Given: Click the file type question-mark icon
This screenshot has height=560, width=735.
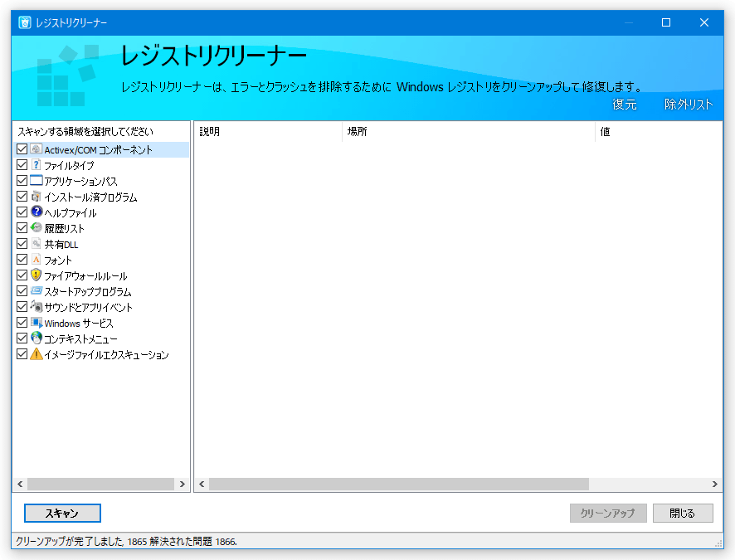Looking at the screenshot, I should (x=37, y=165).
